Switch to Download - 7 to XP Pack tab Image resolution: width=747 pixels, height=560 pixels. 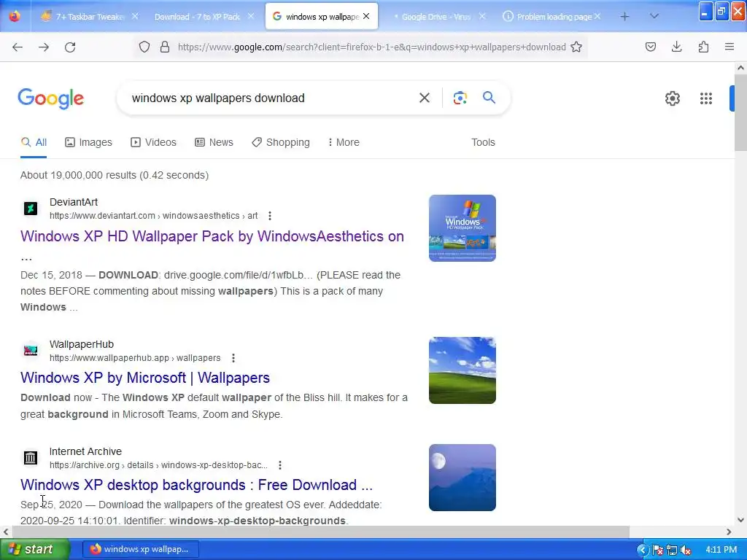point(197,17)
